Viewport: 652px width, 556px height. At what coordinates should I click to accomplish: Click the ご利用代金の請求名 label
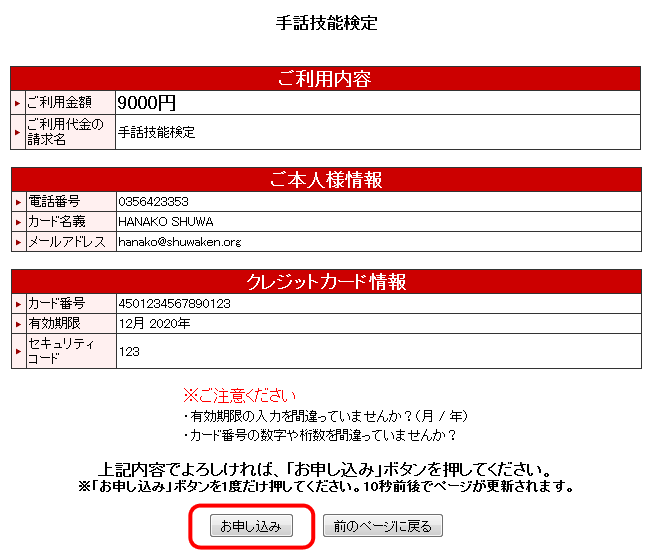pos(65,131)
